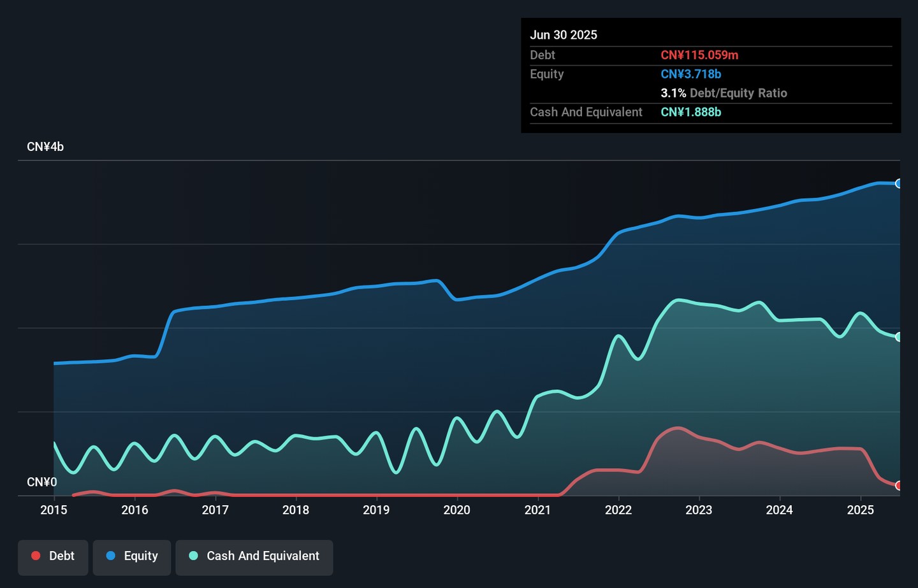The height and width of the screenshot is (588, 918).
Task: Click the CN¥1.888b cash value
Action: coord(690,112)
